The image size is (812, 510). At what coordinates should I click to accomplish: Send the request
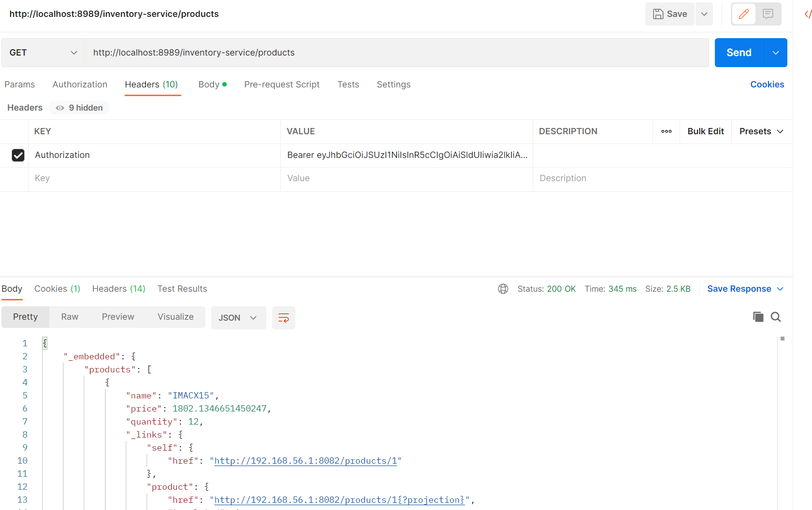click(739, 53)
